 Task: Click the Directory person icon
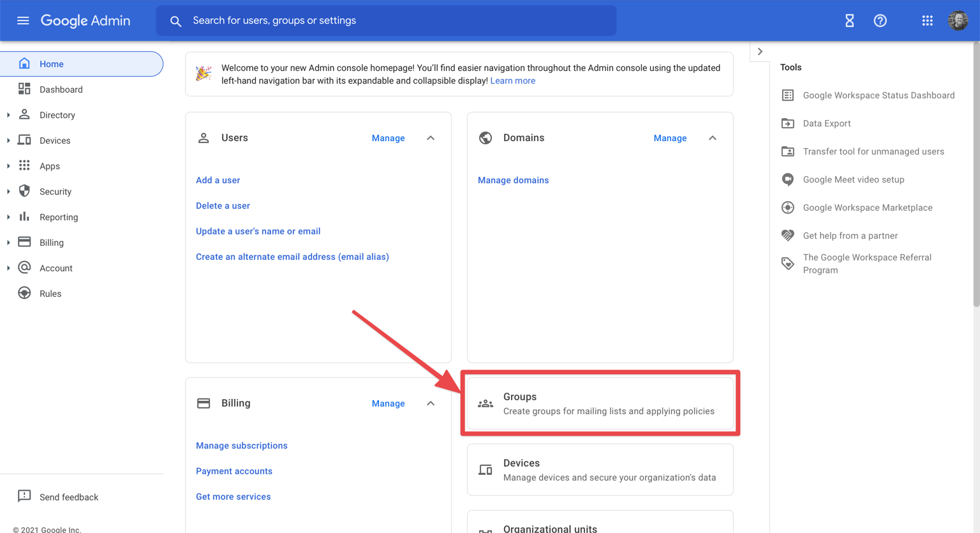24,114
